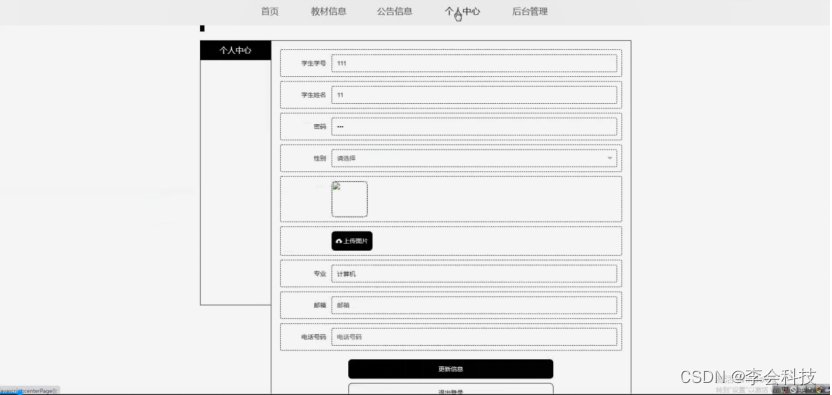Click the black 更新信息 button
This screenshot has width=832, height=395.
(450, 369)
